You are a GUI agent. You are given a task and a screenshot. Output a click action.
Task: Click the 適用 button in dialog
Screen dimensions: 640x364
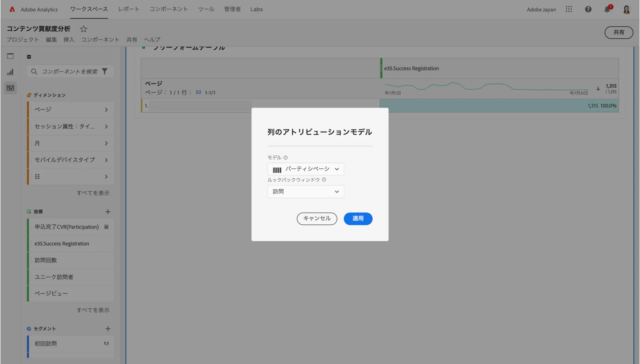(x=358, y=219)
